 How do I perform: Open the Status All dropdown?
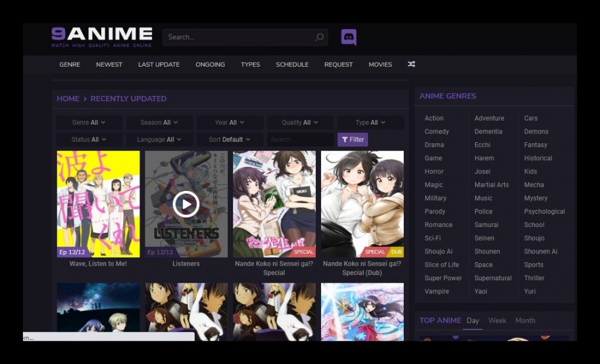(89, 139)
